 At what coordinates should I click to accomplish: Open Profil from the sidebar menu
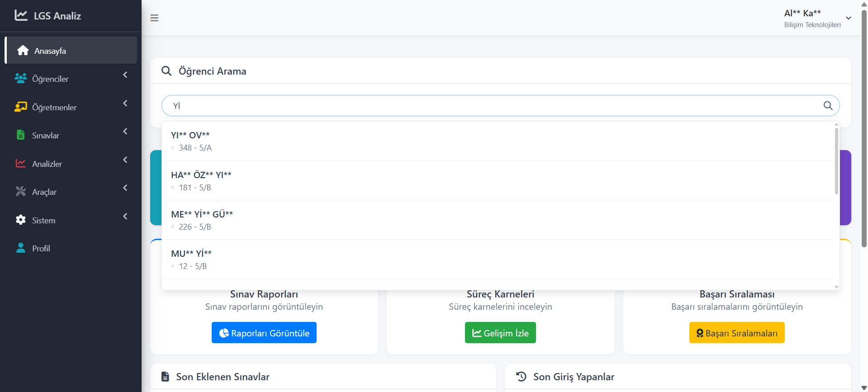pos(41,248)
